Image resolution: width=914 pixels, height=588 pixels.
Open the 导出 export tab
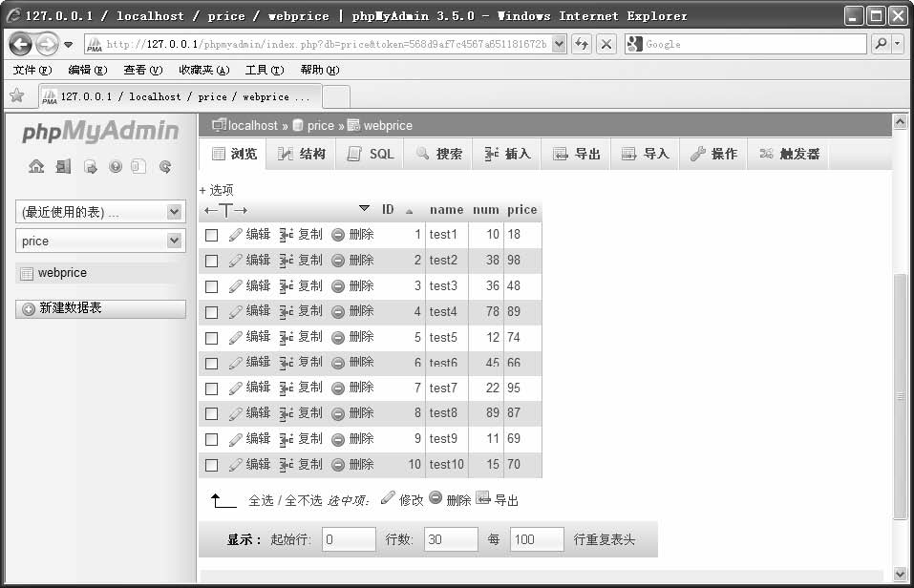(x=577, y=154)
